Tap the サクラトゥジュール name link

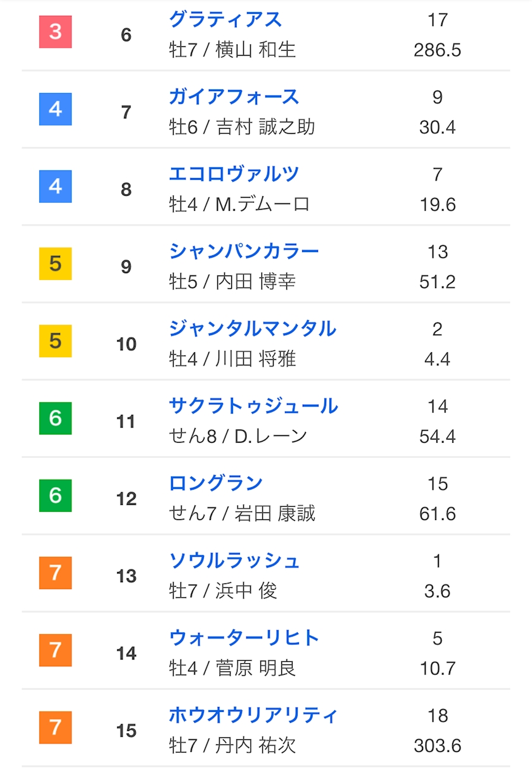(253, 406)
